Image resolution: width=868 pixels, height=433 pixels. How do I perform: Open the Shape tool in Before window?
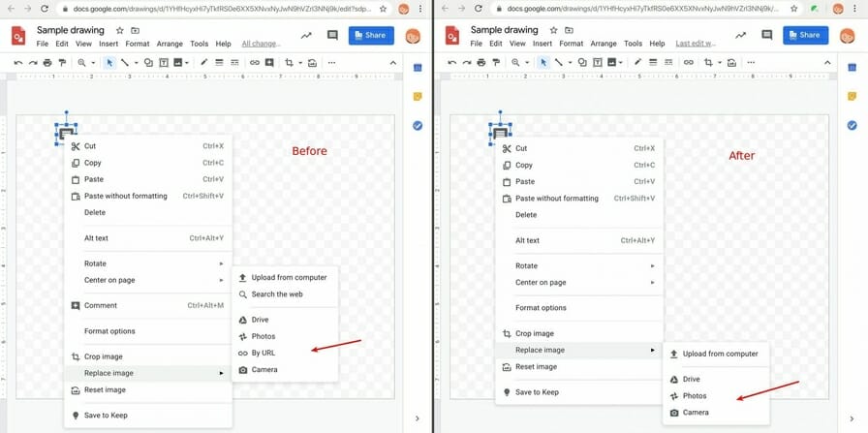point(148,63)
